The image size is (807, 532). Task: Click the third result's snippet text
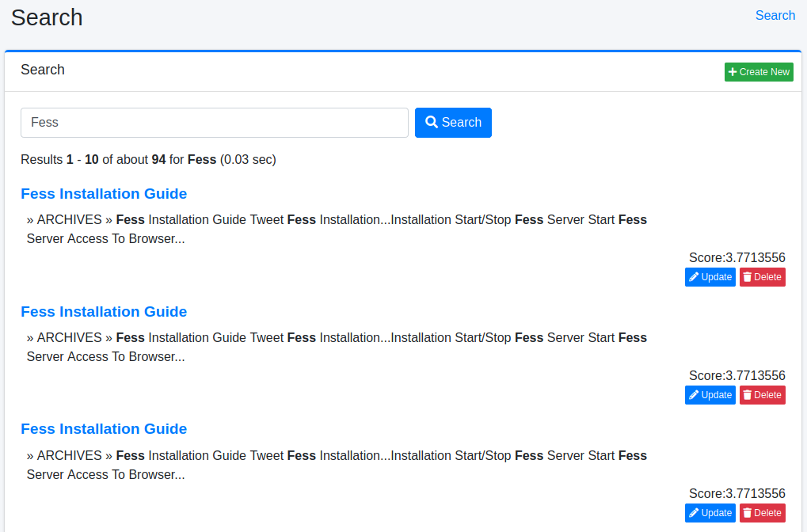click(337, 465)
